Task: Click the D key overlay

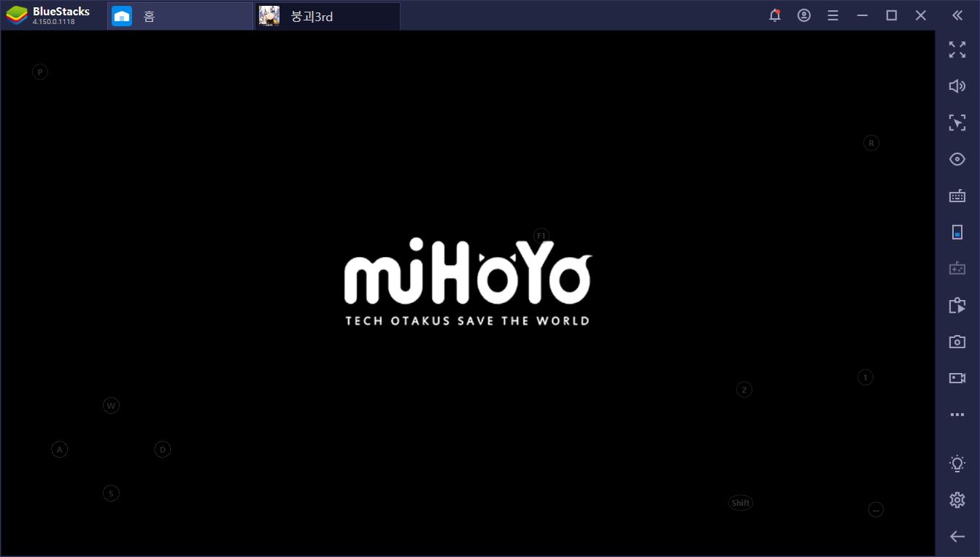Action: tap(162, 449)
